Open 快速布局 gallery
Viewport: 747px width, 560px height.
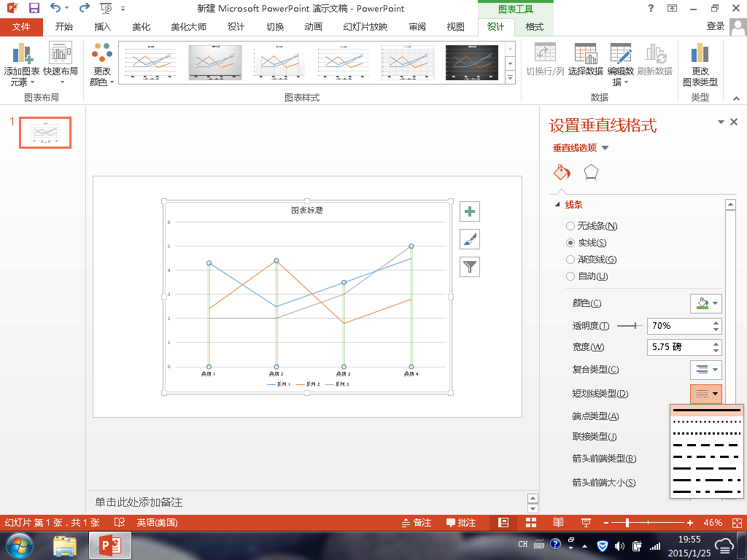click(x=61, y=65)
